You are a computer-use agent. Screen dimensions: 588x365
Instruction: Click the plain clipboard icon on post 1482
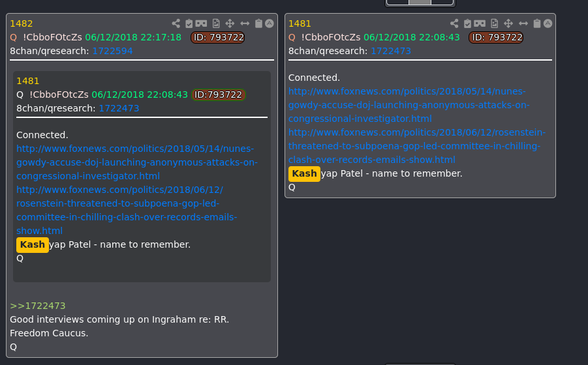258,23
